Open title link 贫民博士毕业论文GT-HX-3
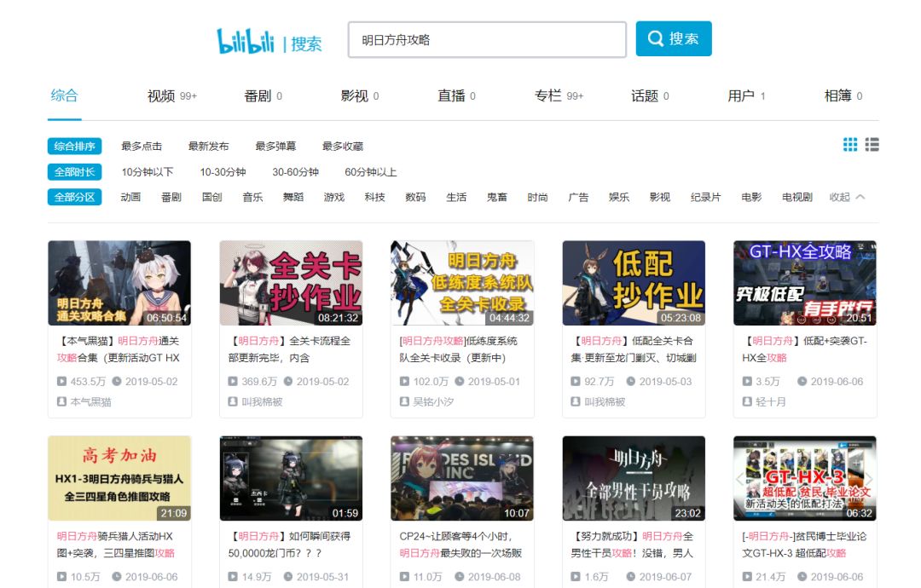This screenshot has width=921, height=588. tap(804, 545)
